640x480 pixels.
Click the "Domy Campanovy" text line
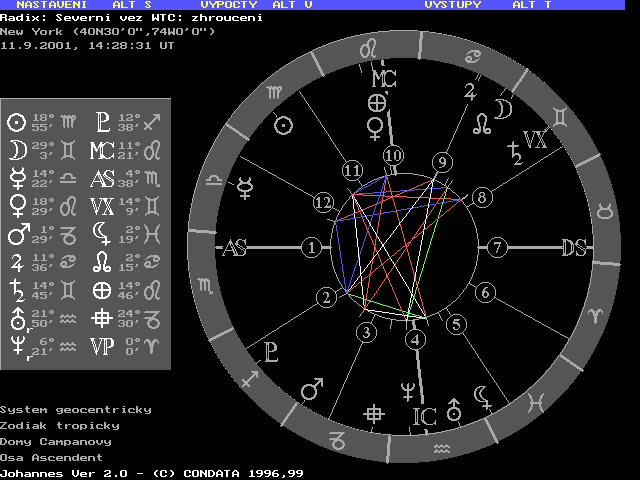[x=55, y=441]
